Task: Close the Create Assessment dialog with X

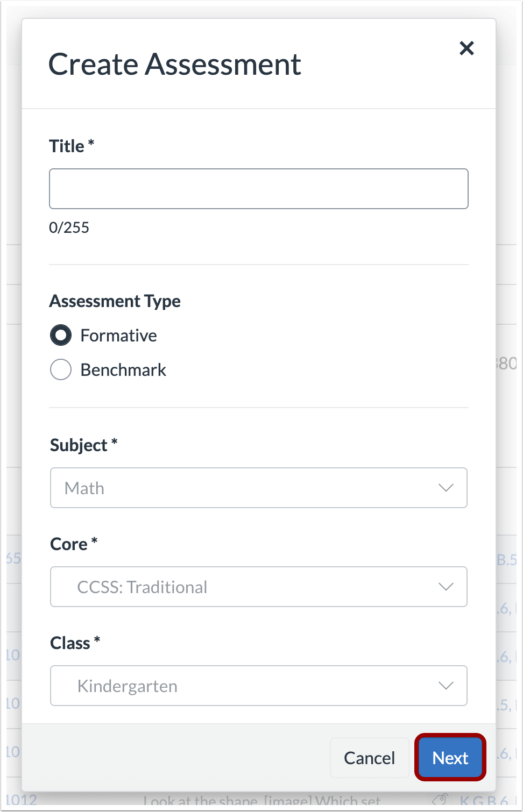Action: click(x=467, y=48)
